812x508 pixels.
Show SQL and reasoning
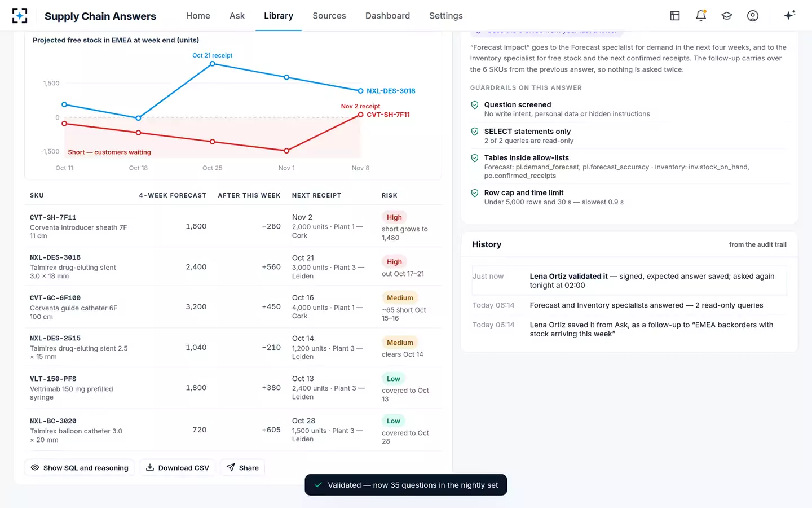[80, 467]
